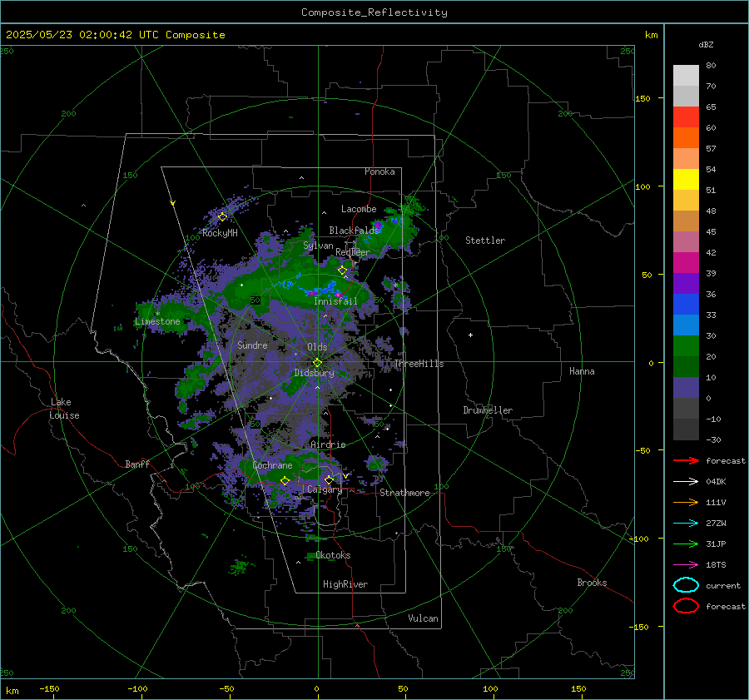Click the Brooks city label

[x=592, y=583]
